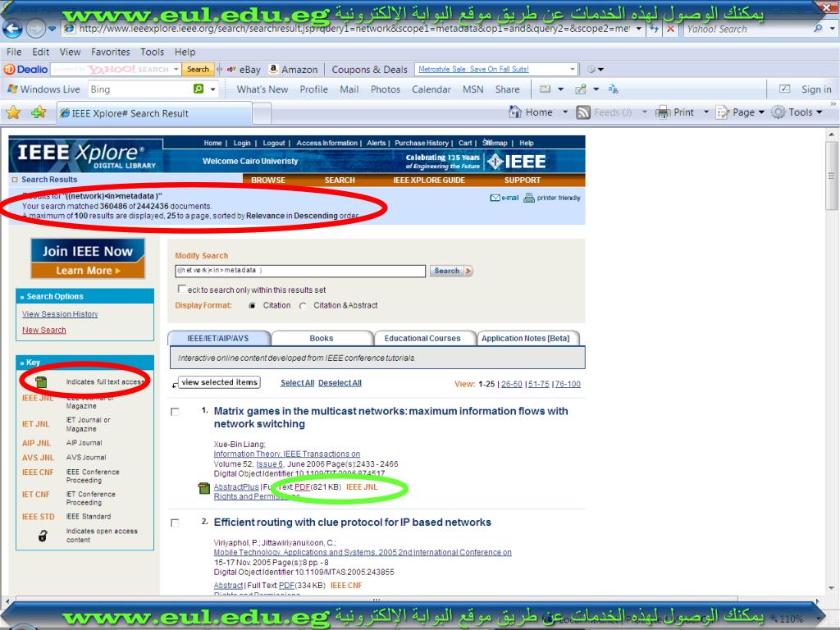Click the browser Forward arrow button
840x630 pixels.
point(35,29)
